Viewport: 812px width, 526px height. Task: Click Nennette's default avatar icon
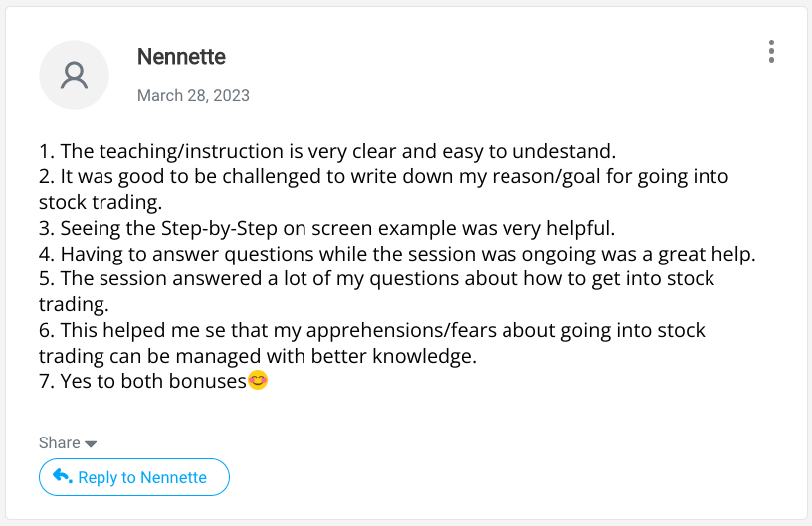click(x=74, y=75)
